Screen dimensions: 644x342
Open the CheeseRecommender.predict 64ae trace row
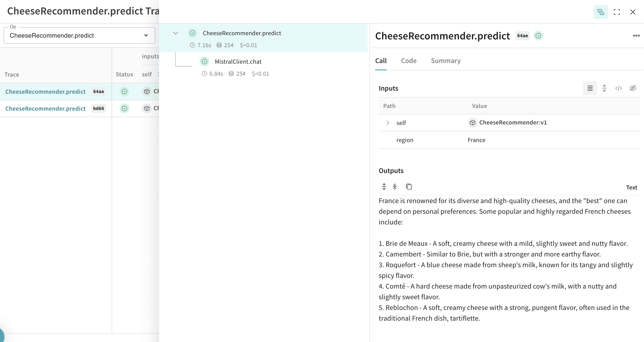pos(45,92)
